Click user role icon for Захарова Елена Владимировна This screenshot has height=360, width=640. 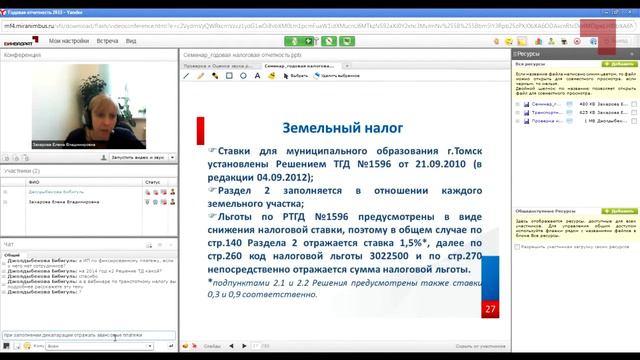tap(173, 202)
